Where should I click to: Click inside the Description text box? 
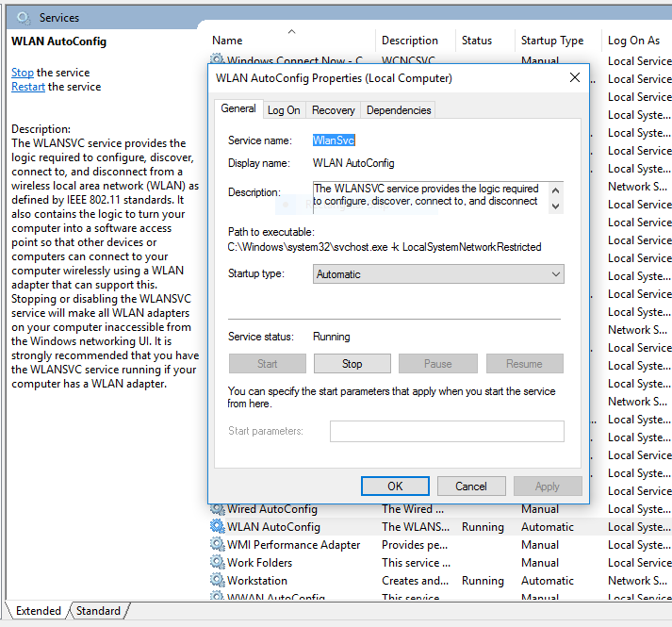431,197
